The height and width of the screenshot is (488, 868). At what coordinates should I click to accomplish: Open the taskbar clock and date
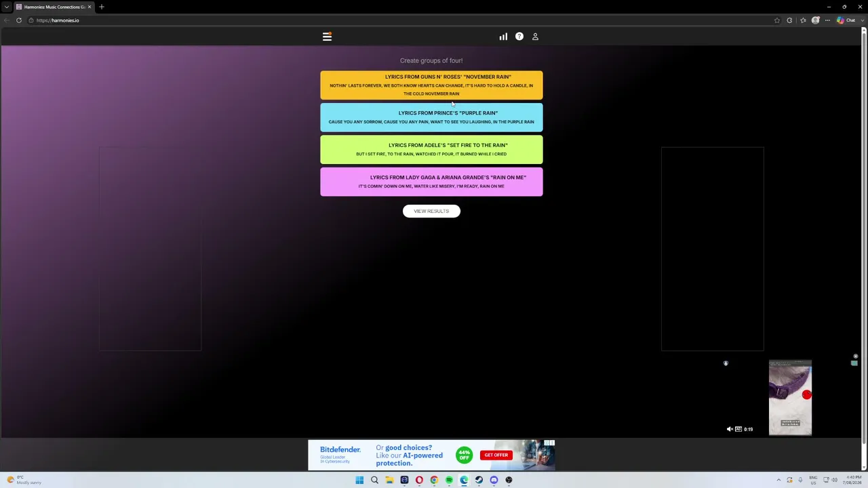pos(853,480)
